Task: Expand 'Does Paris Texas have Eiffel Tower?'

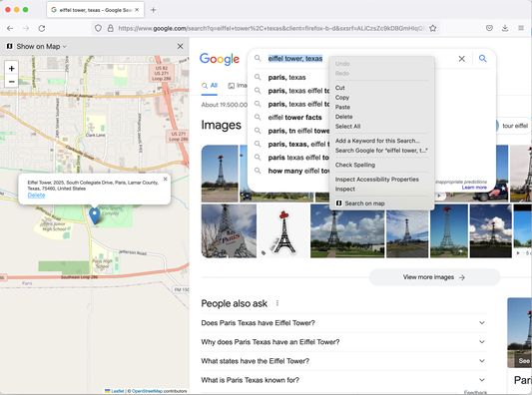Action: [343, 323]
